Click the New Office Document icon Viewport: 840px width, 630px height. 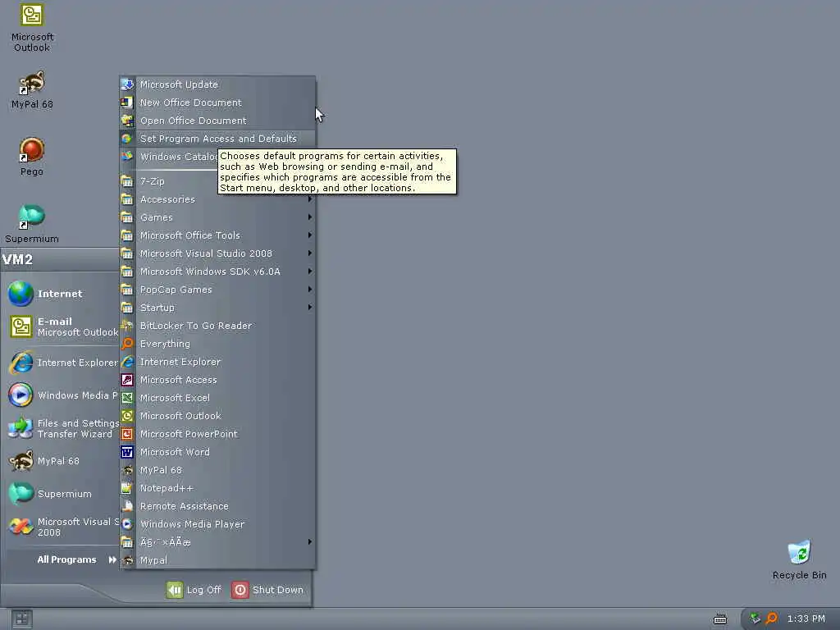point(127,103)
